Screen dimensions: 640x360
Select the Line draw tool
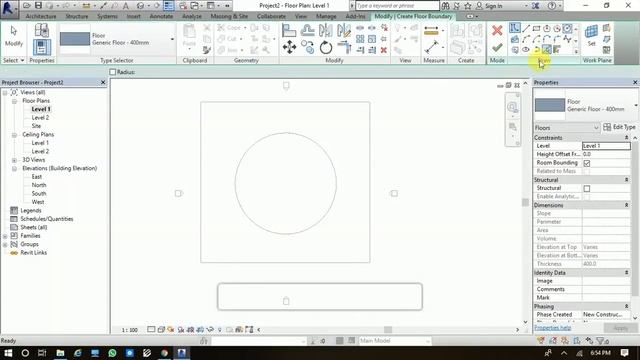click(x=526, y=29)
